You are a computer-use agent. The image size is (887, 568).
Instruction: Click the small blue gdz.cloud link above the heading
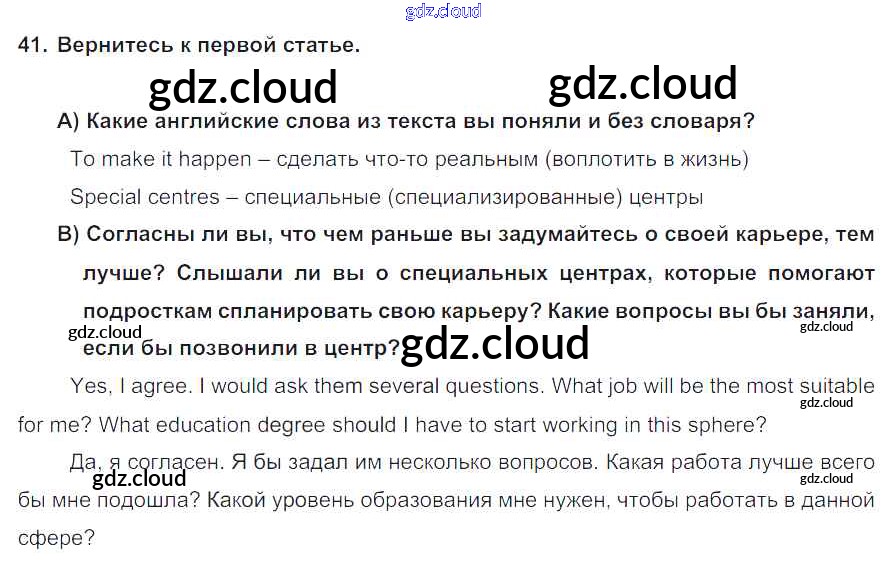coord(443,11)
